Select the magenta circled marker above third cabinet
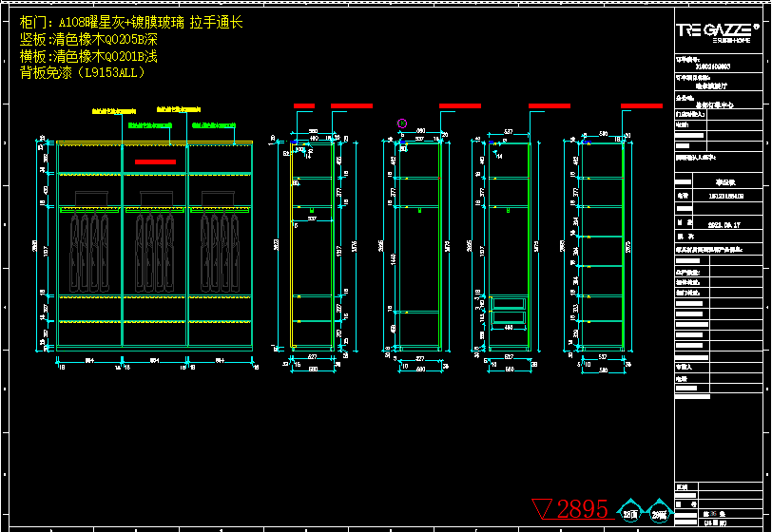 [x=401, y=123]
